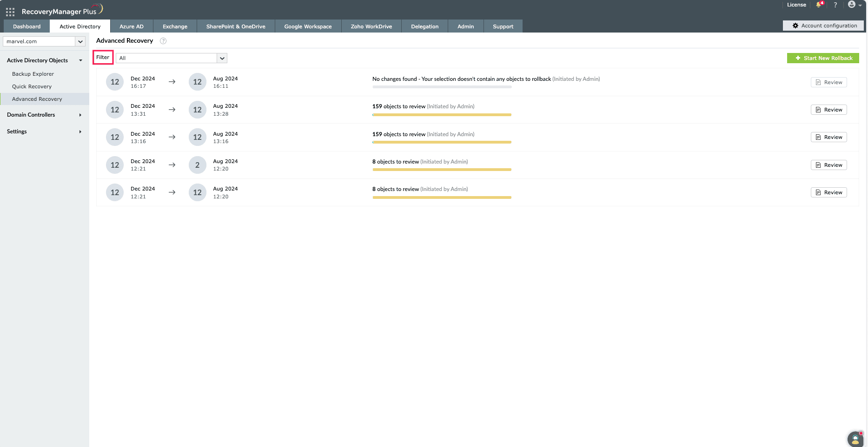Open the notifications bell
The height and width of the screenshot is (447, 868).
coord(819,5)
